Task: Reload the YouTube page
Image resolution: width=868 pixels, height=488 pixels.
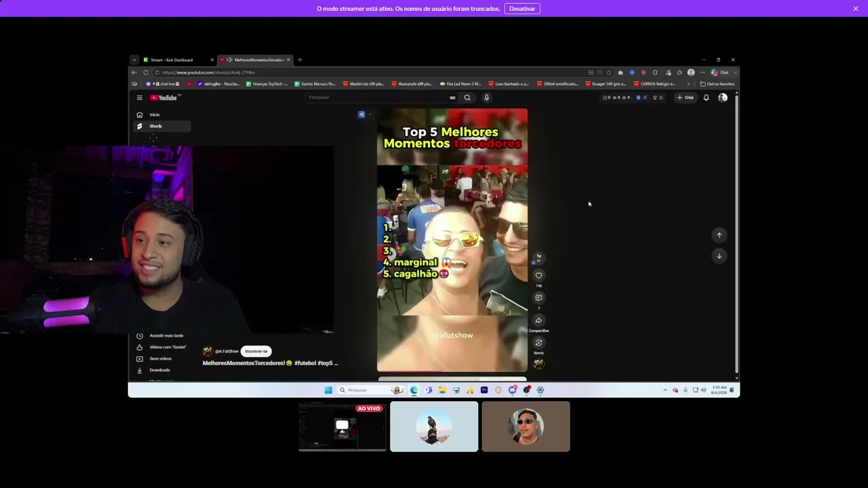Action: pos(146,72)
